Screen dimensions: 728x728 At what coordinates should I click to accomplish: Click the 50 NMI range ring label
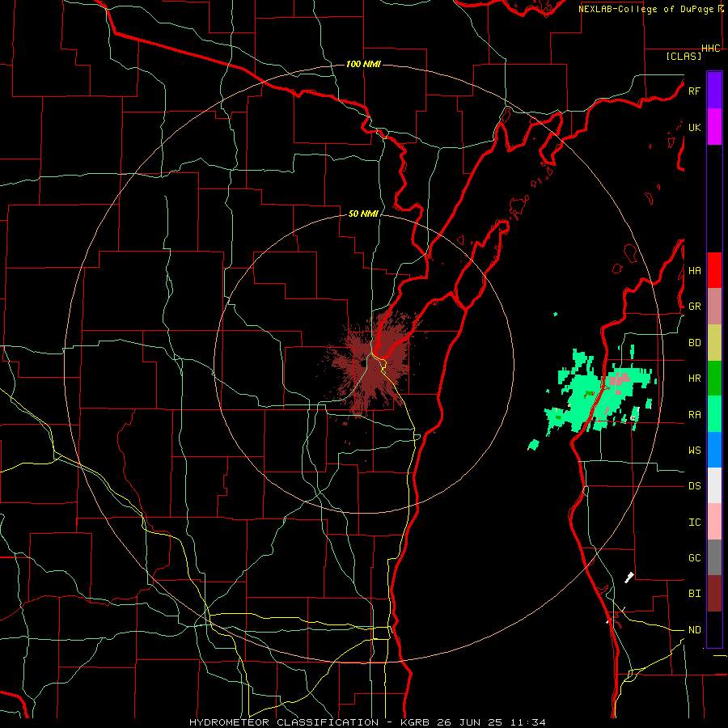tap(363, 214)
